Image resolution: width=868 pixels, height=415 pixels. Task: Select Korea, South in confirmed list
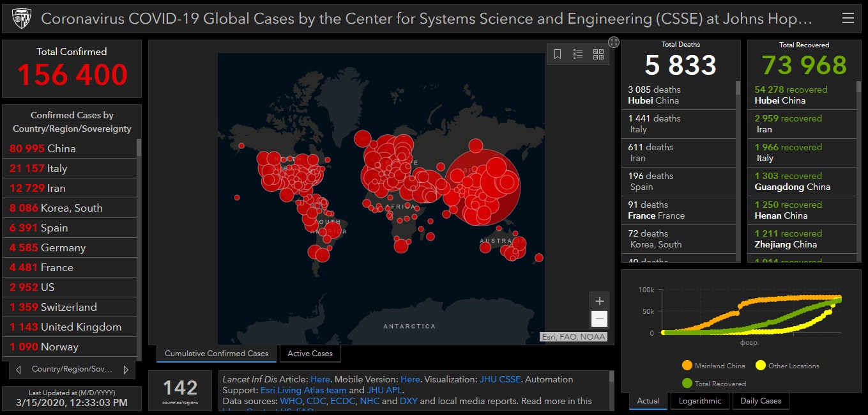(70, 208)
